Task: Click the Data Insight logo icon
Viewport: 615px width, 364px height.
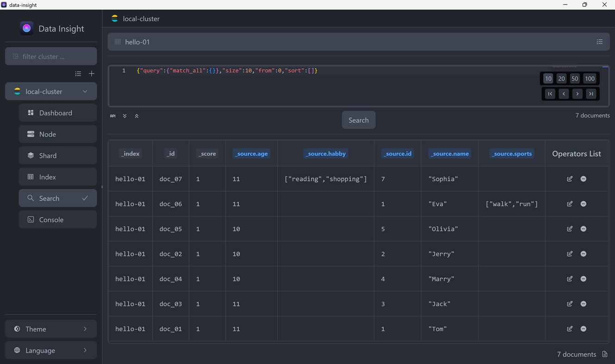Action: (x=27, y=28)
